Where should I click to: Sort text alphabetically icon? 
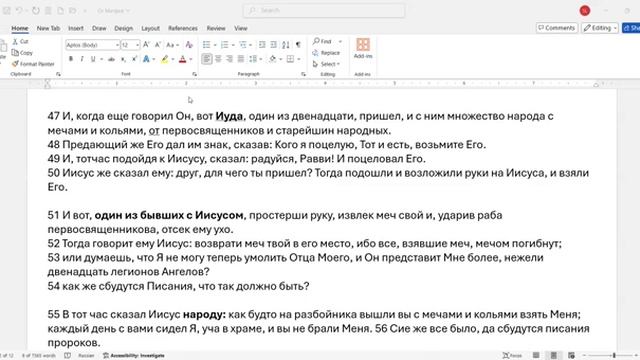[x=286, y=44]
